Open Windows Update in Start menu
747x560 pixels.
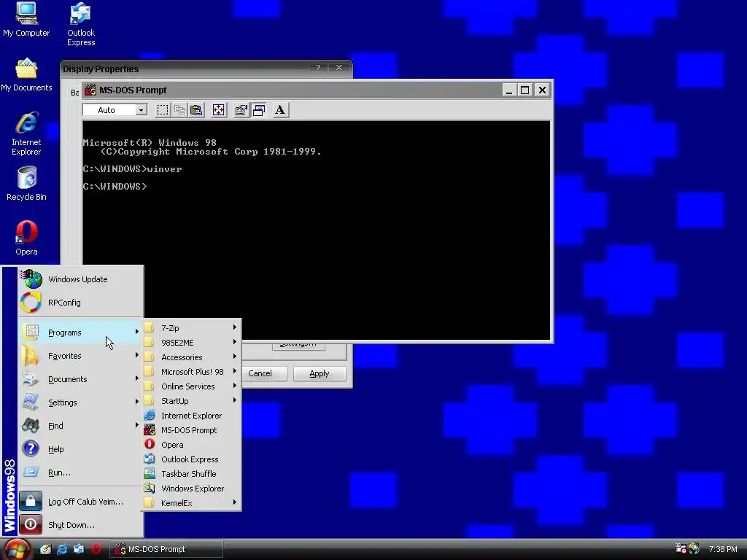(80, 279)
